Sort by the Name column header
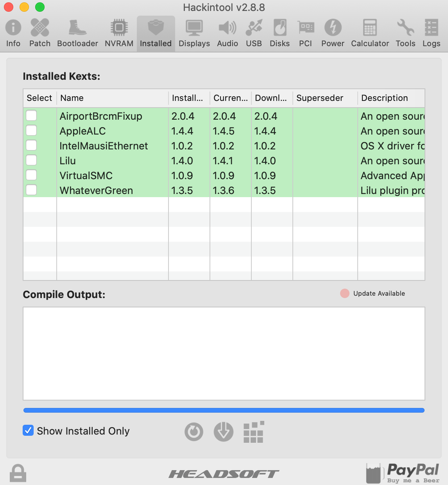Screen dimensions: 448x485 [113, 98]
